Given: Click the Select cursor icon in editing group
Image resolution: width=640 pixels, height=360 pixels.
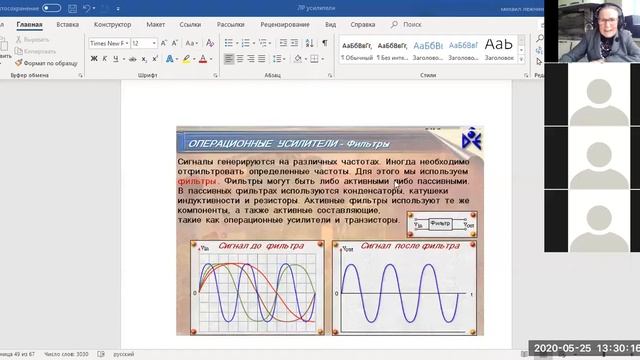Looking at the screenshot, I should click(x=539, y=61).
